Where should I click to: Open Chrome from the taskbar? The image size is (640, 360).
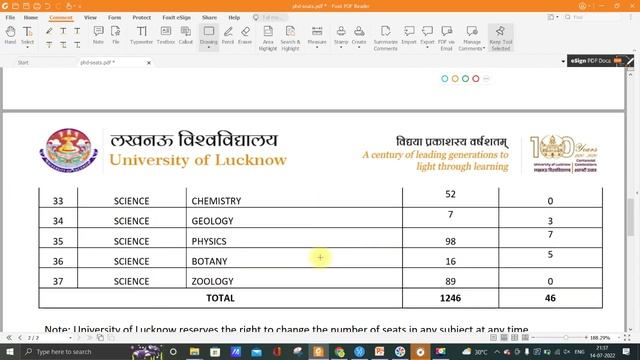tap(339, 351)
